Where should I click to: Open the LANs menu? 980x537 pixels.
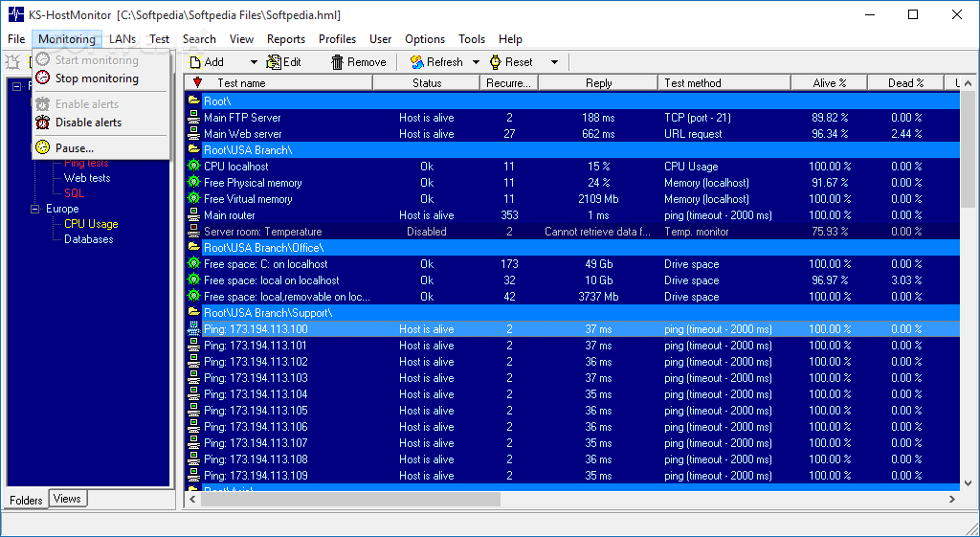[122, 38]
